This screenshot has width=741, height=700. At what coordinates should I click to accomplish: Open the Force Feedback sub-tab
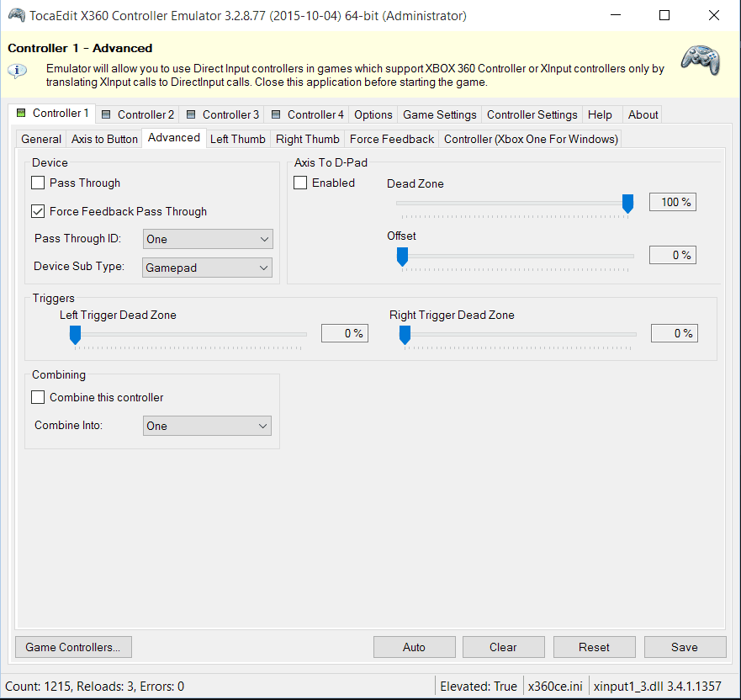pos(392,139)
